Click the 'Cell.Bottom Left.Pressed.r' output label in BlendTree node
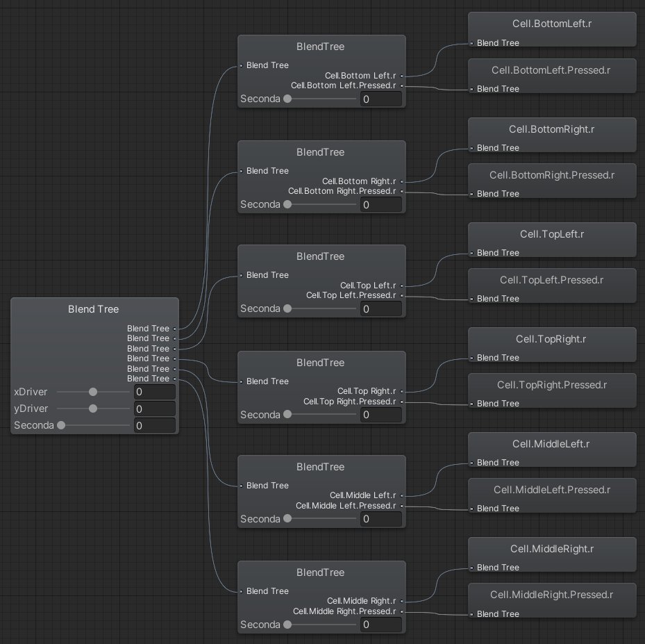 pos(344,85)
